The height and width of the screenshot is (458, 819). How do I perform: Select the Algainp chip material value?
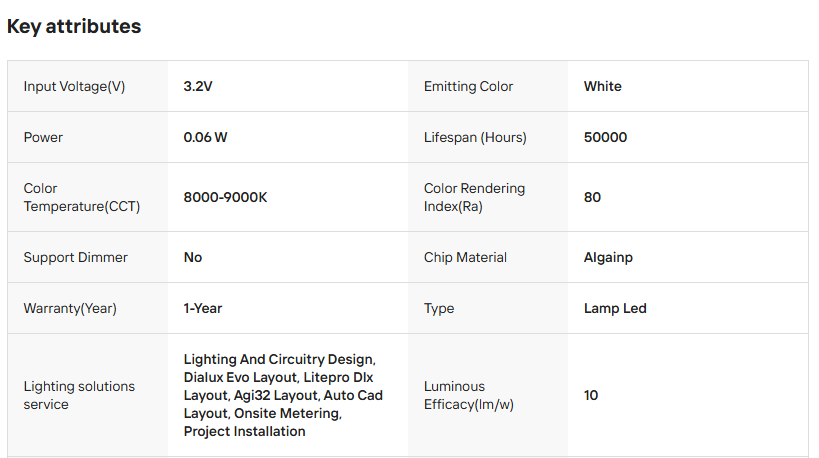[608, 257]
